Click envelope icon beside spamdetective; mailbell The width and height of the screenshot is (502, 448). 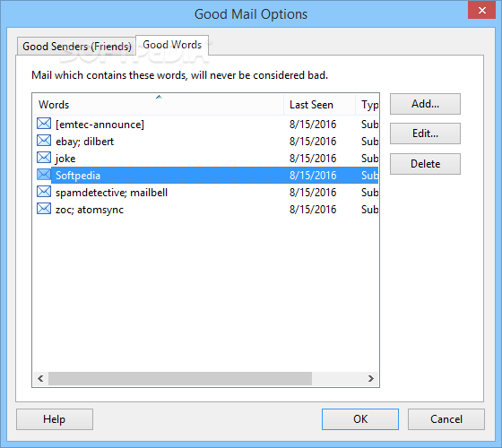tap(44, 192)
